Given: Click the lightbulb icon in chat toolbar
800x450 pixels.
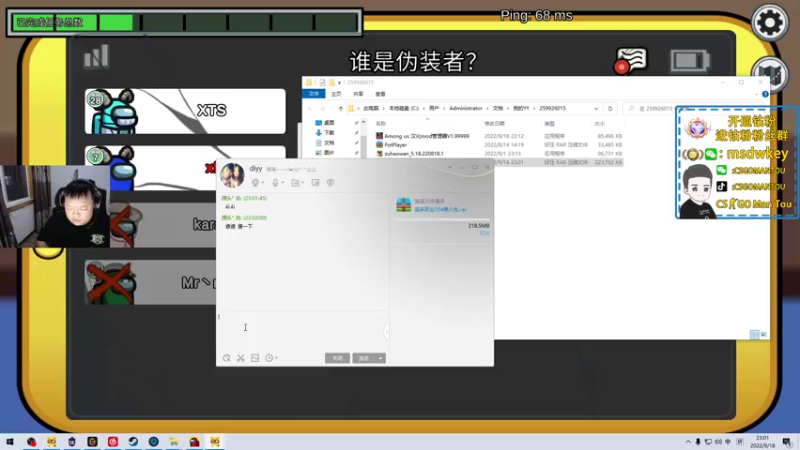Looking at the screenshot, I should pos(255,183).
